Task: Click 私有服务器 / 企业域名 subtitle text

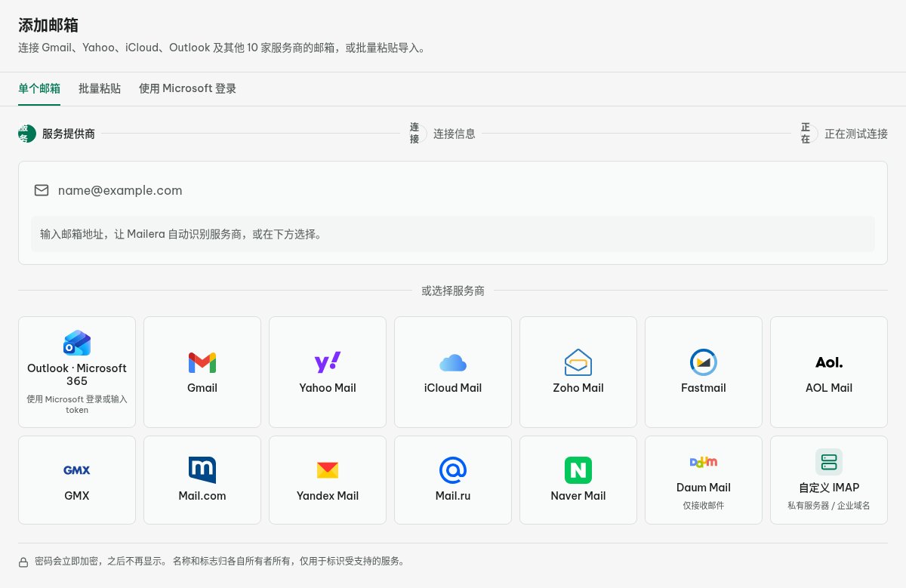Action: 829,506
